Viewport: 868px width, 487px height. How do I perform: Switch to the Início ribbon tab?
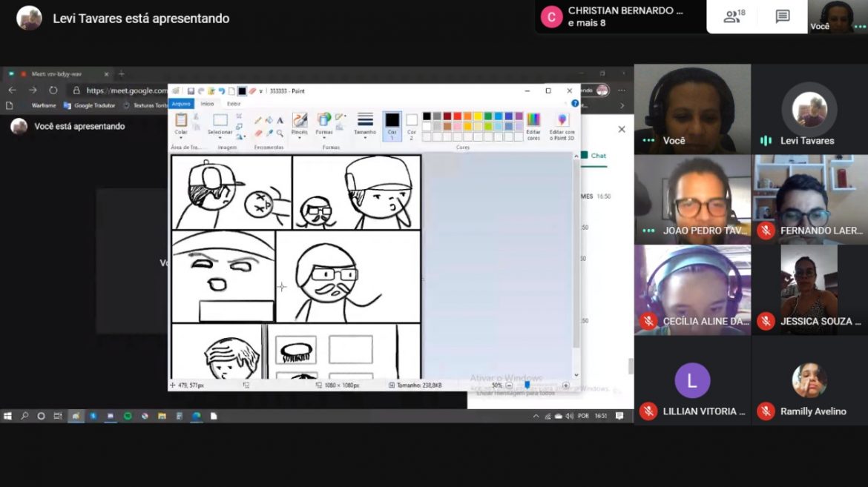207,104
